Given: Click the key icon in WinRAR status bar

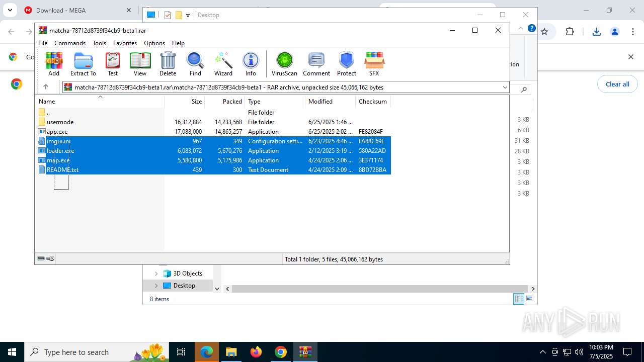Looking at the screenshot, I should [x=50, y=259].
